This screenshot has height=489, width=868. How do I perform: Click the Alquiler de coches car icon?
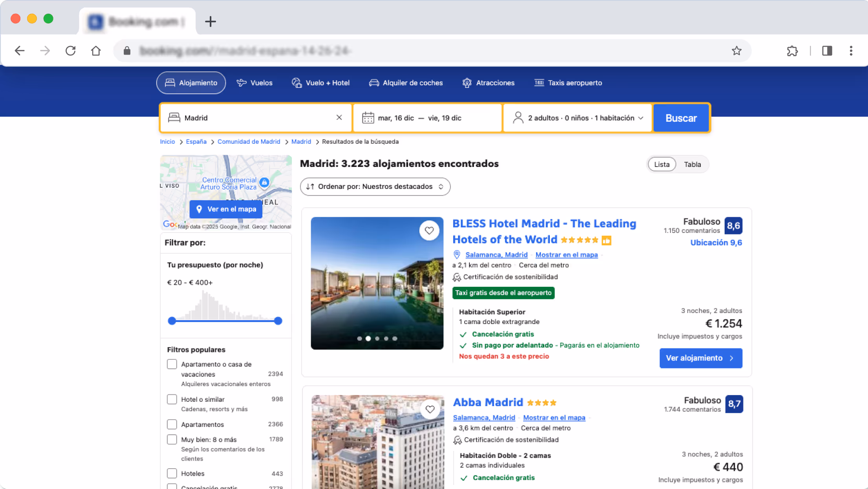pos(374,83)
